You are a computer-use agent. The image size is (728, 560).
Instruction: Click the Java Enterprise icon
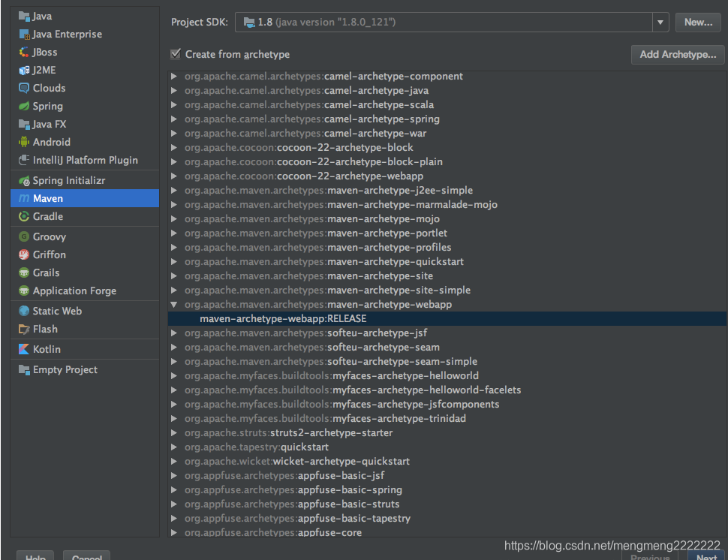click(x=24, y=35)
